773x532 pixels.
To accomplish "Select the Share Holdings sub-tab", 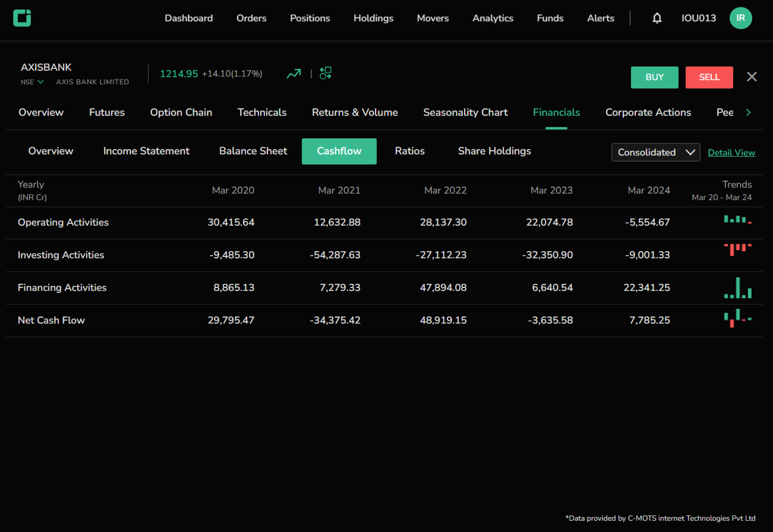I will pos(494,151).
